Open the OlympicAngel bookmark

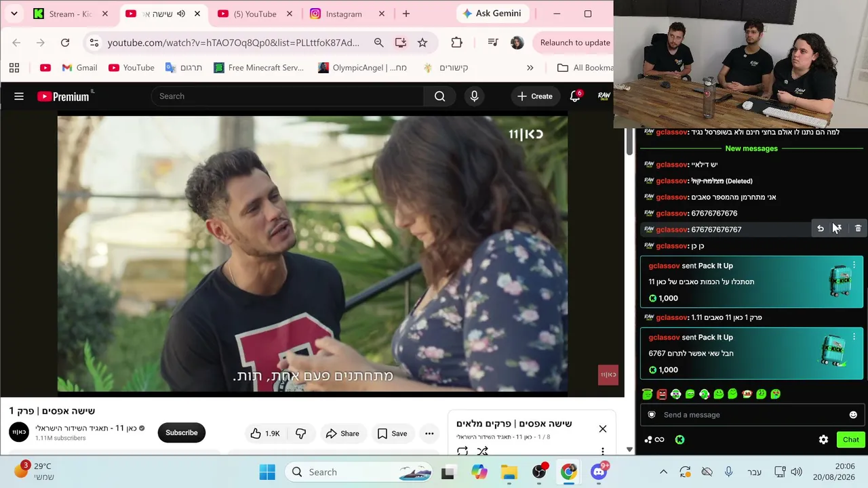pos(363,68)
